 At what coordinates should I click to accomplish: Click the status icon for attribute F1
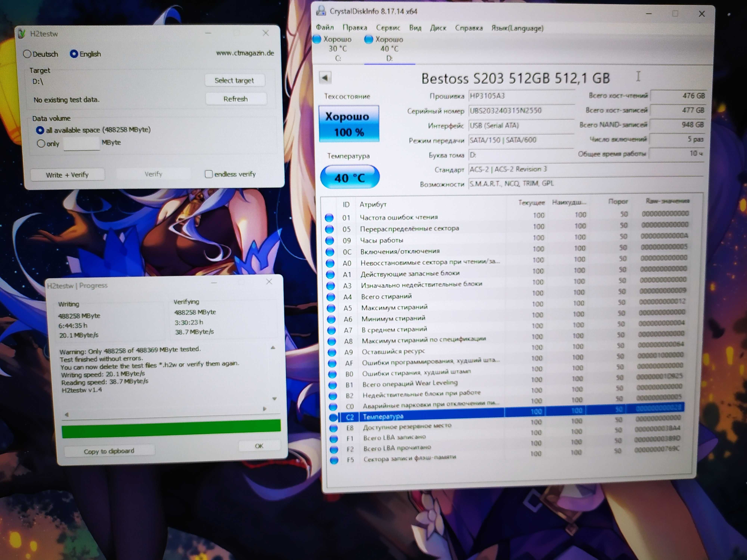tap(334, 438)
